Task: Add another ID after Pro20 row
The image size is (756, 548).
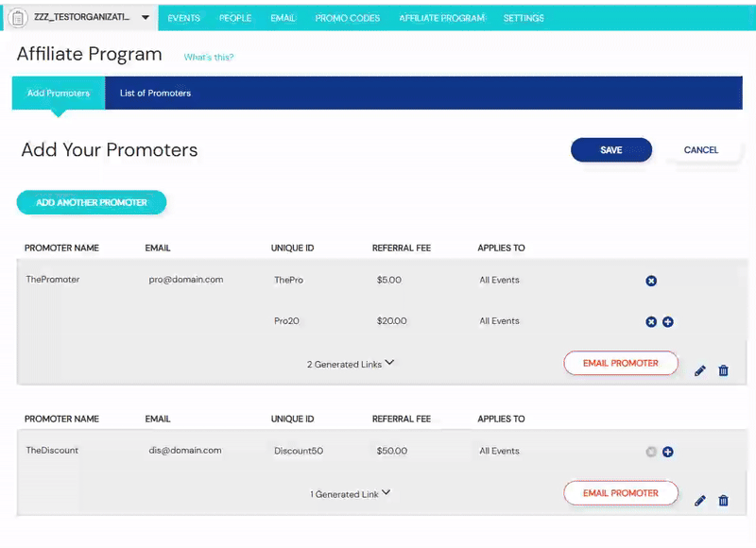Action: pyautogui.click(x=668, y=322)
